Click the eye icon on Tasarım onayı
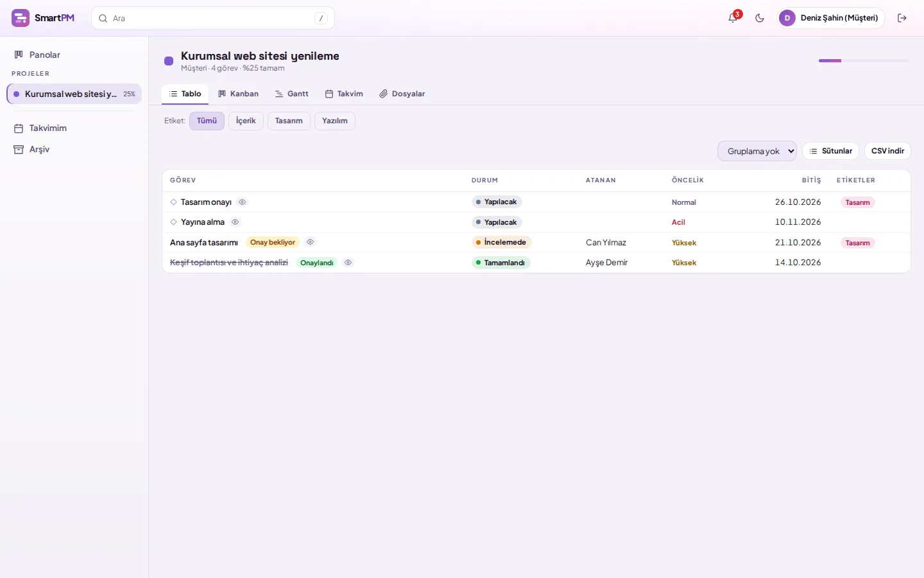Image resolution: width=924 pixels, height=578 pixels. [243, 202]
